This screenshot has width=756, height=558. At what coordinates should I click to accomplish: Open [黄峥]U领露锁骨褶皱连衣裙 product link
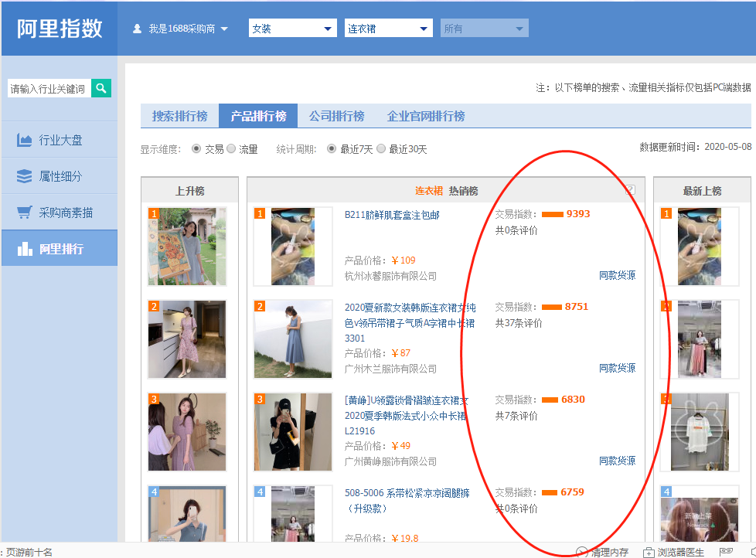[407, 415]
